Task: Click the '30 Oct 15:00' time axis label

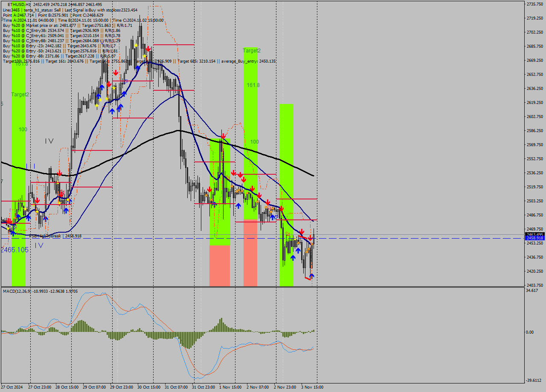Action: click(149, 387)
